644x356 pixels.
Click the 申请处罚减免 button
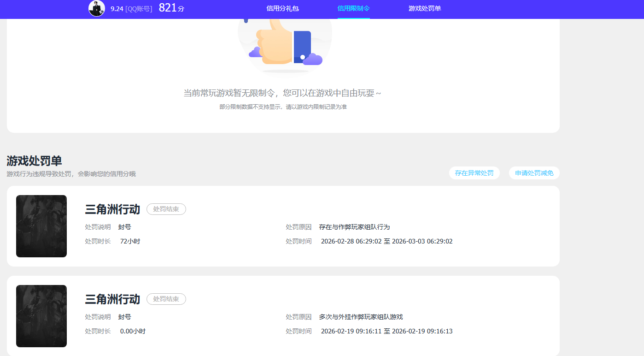(534, 173)
